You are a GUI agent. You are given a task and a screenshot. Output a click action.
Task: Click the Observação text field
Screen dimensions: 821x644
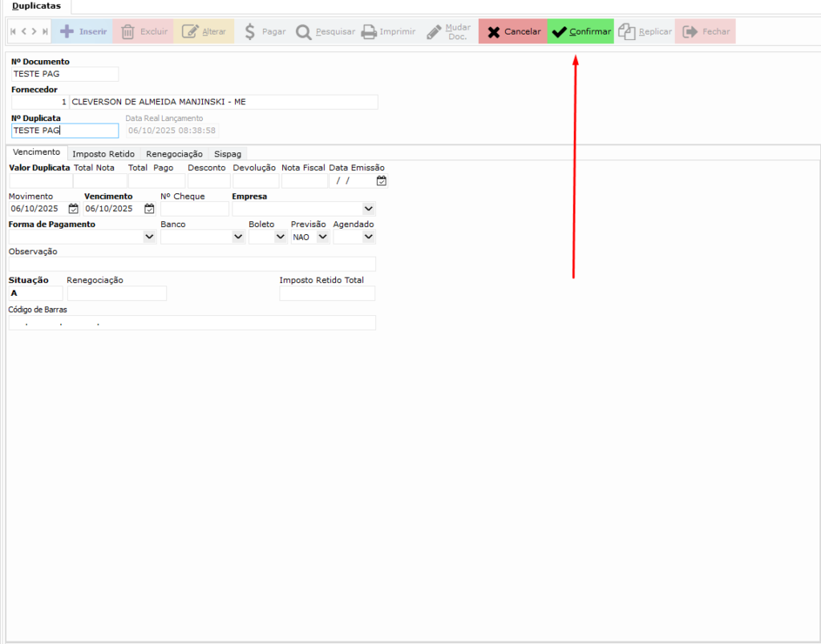192,265
